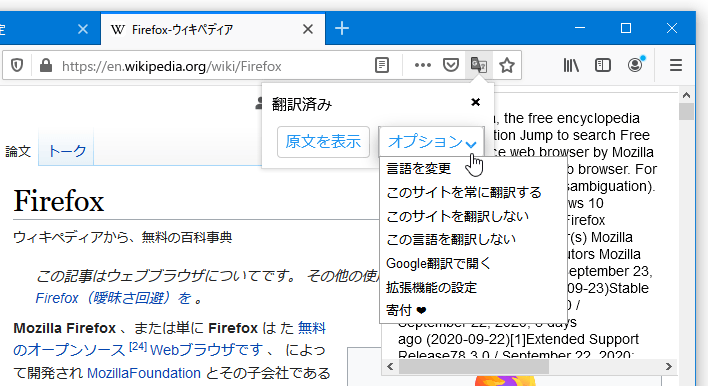The width and height of the screenshot is (708, 386).
Task: Open the hamburger application menu
Action: pyautogui.click(x=675, y=65)
